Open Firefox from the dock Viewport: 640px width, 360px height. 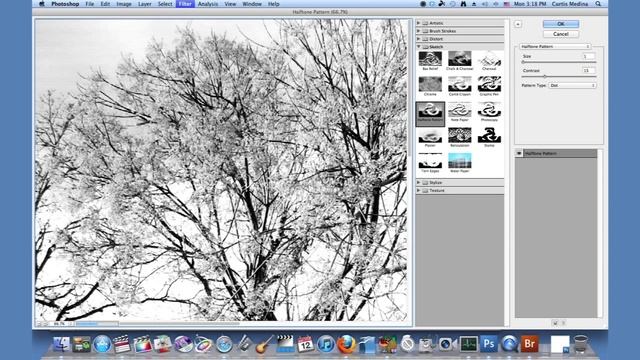pos(346,344)
